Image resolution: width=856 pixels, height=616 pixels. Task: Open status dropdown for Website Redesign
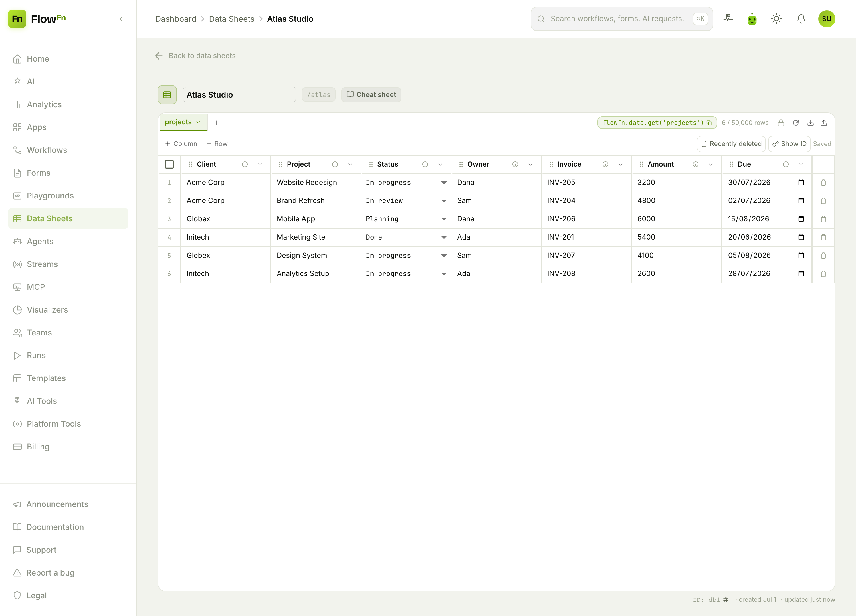pyautogui.click(x=406, y=183)
